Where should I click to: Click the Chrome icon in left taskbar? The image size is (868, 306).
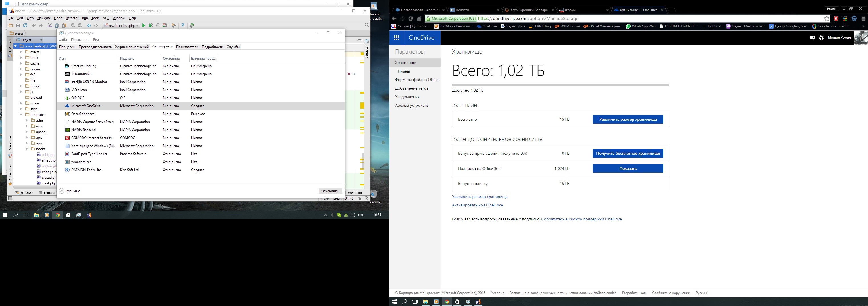point(58,215)
